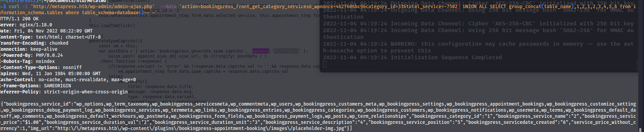Click 'wp_term_relationships' in the table list
Image resolution: width=644 pixels, height=132 pixels.
pos(378,116)
